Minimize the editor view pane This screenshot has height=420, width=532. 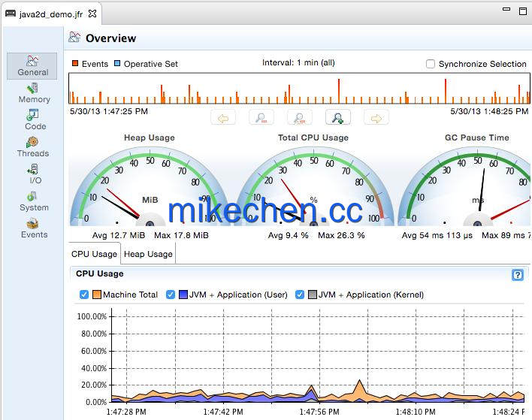coord(506,10)
